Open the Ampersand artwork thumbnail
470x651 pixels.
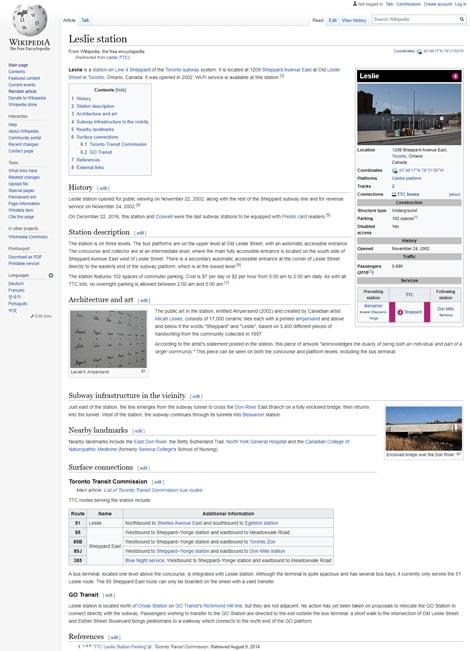tap(108, 339)
